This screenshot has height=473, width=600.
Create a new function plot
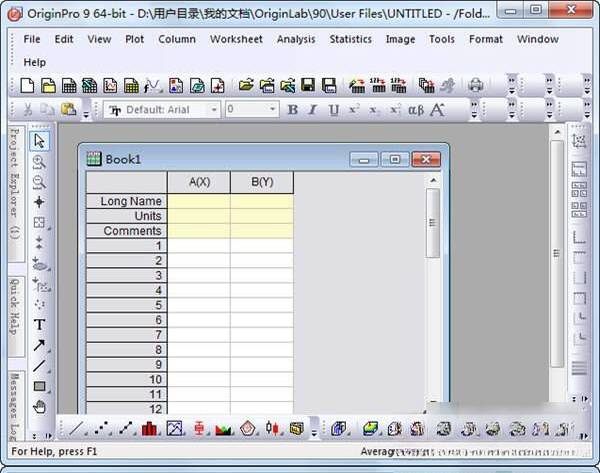click(x=153, y=85)
